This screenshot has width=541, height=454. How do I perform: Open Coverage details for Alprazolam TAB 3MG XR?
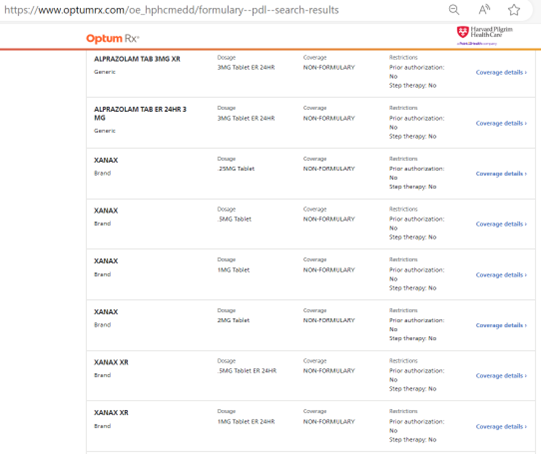(x=501, y=72)
